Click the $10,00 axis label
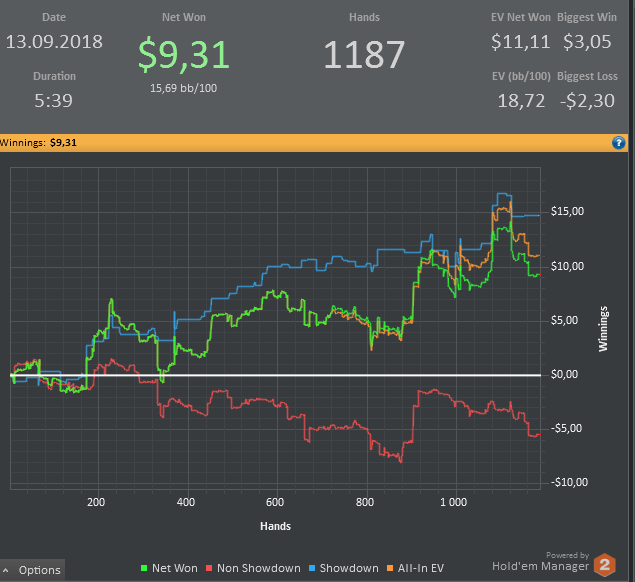The image size is (635, 582). tap(567, 266)
